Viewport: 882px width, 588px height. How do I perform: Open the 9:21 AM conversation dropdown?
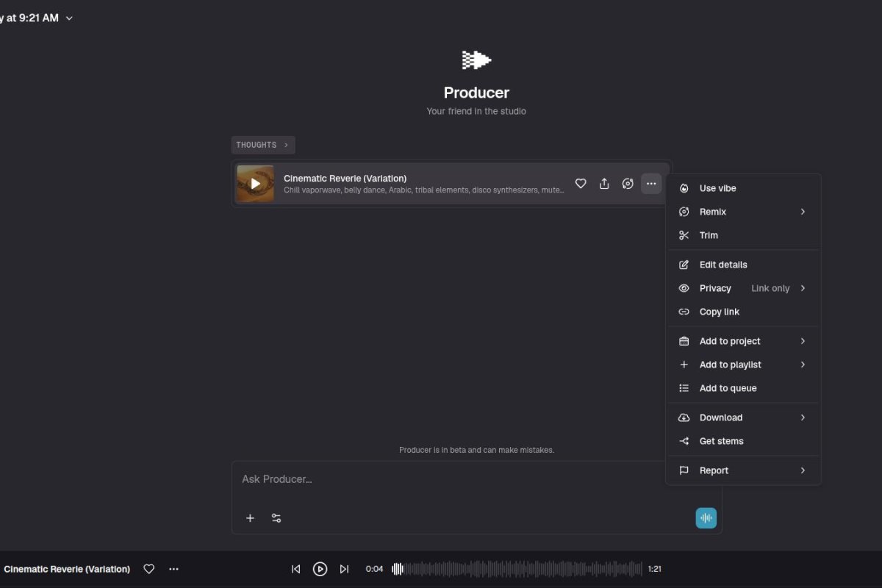pos(68,18)
